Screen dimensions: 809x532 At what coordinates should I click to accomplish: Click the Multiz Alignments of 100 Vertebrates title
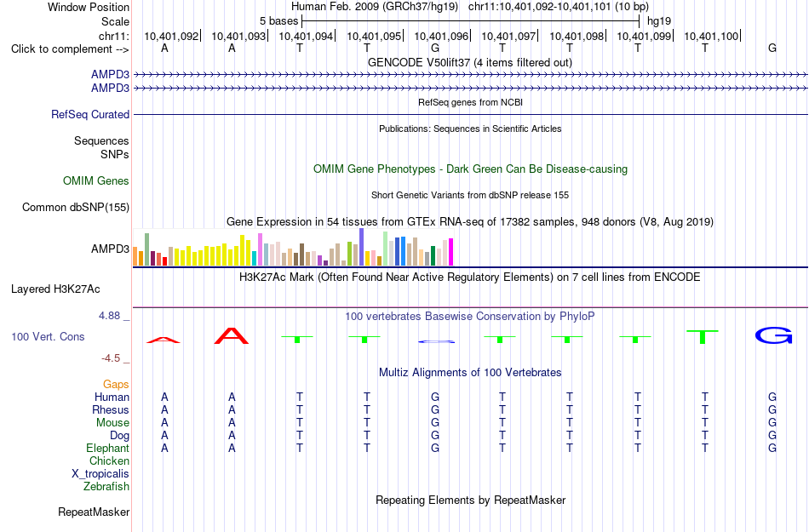(470, 372)
